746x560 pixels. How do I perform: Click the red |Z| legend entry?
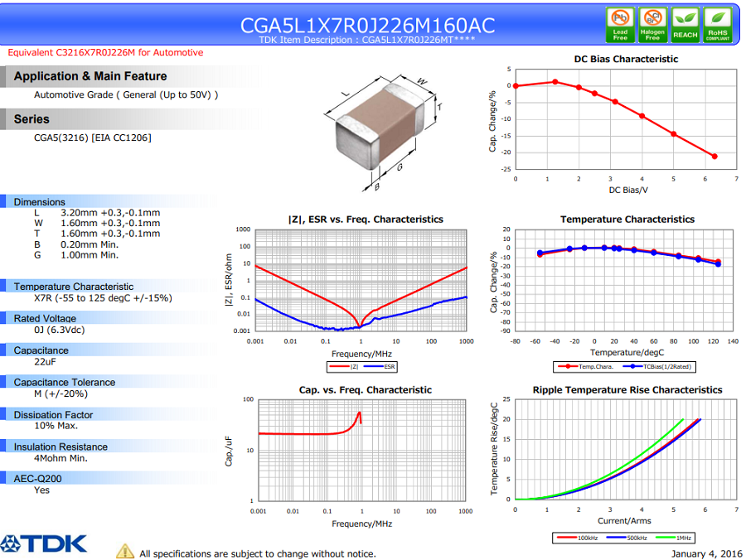pyautogui.click(x=343, y=366)
